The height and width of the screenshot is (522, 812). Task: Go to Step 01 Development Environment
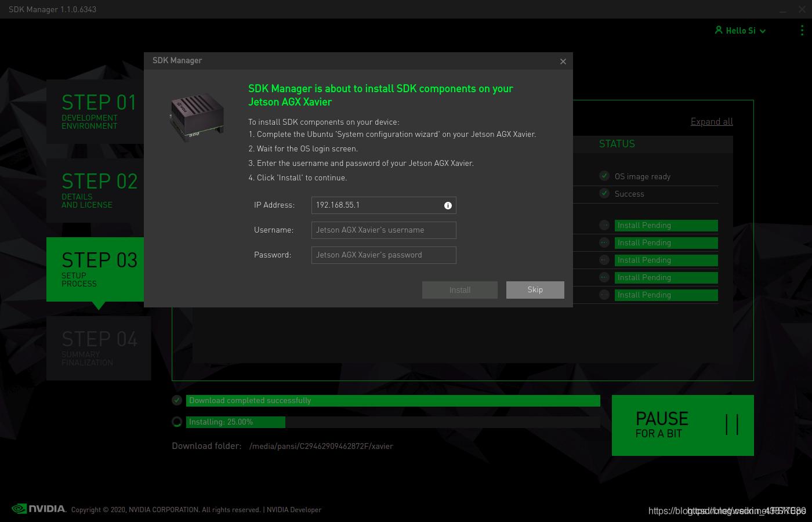tap(95, 111)
